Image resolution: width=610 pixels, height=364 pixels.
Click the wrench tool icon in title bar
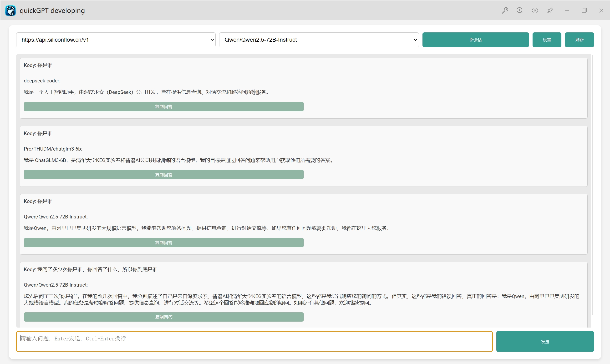pyautogui.click(x=505, y=10)
